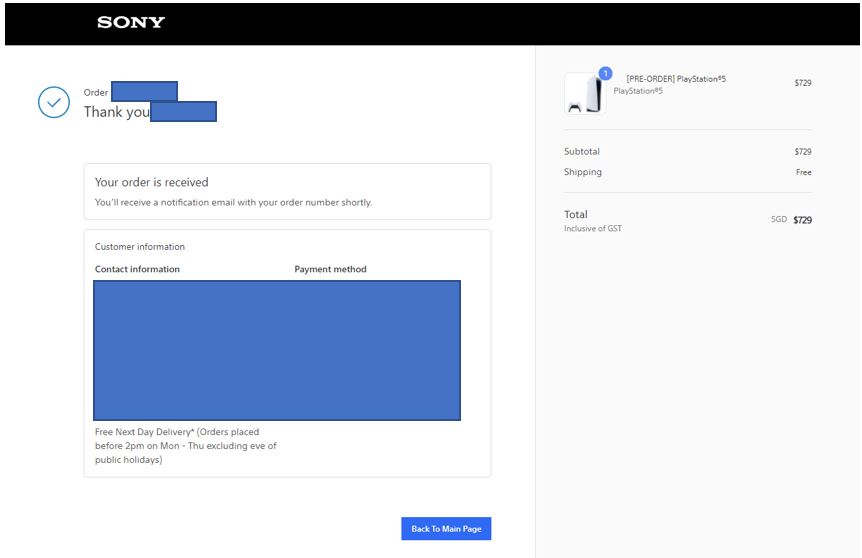862x558 pixels.
Task: Click the Inclusive of GST note
Action: pos(593,228)
